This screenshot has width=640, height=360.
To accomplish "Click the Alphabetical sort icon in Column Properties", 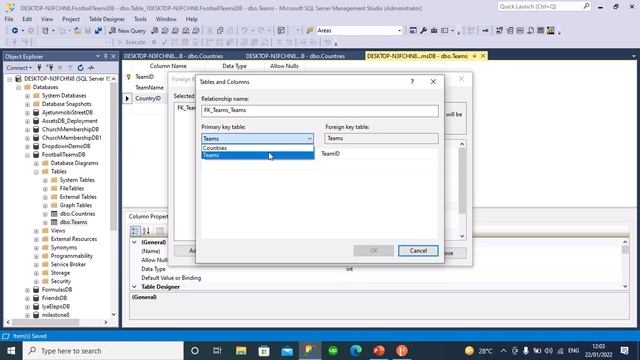I will [146, 231].
